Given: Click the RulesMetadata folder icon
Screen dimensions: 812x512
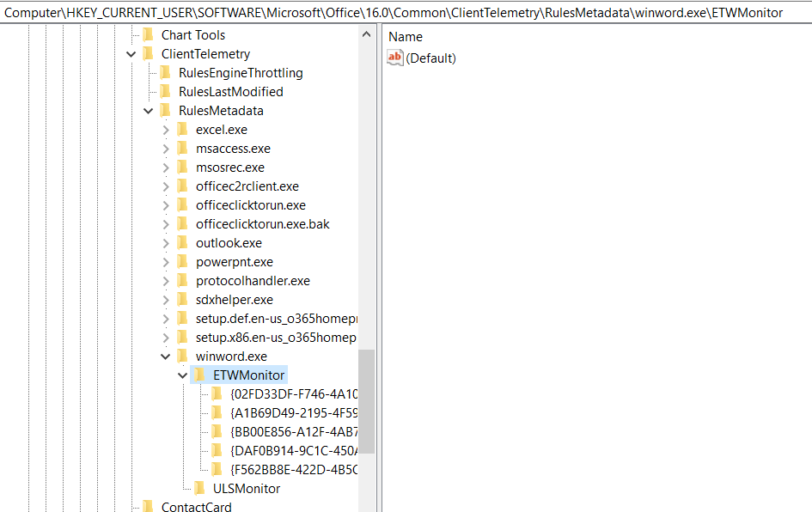Looking at the screenshot, I should [x=165, y=110].
